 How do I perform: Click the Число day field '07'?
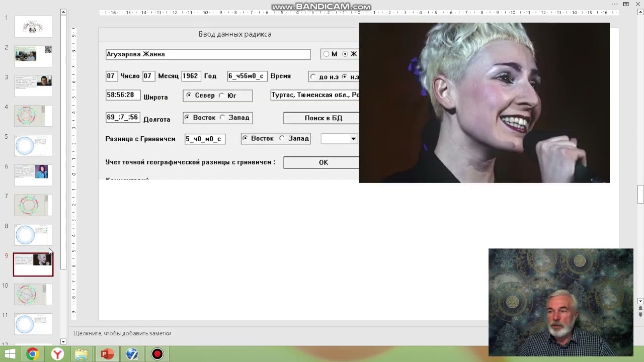click(111, 76)
